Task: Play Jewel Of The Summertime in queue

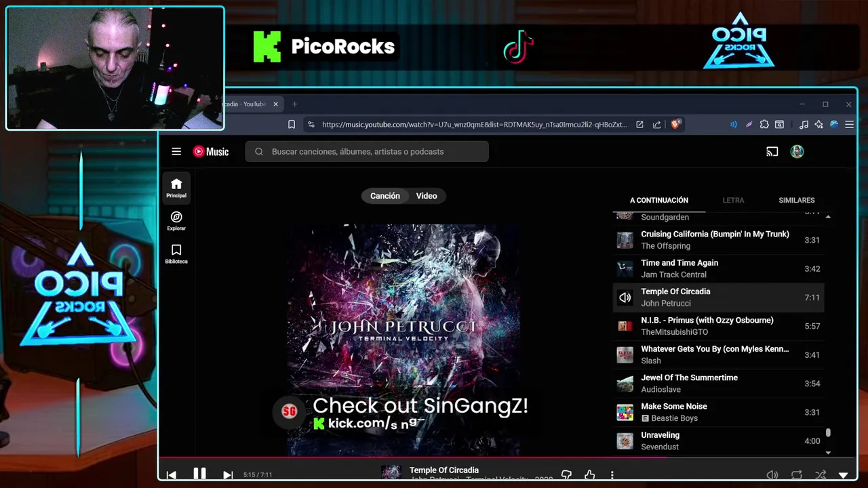Action: (719, 384)
